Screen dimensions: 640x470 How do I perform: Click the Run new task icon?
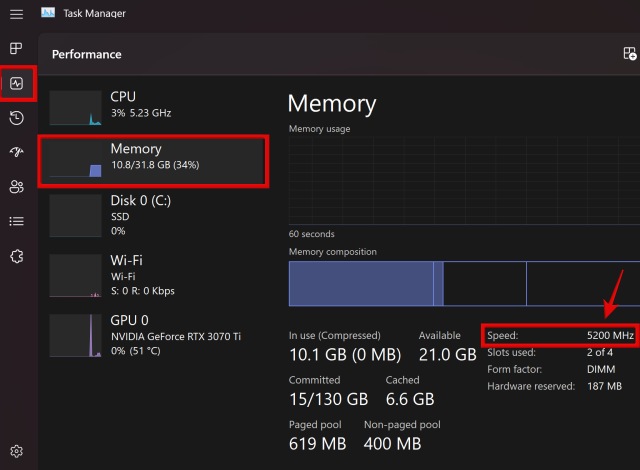pyautogui.click(x=629, y=53)
